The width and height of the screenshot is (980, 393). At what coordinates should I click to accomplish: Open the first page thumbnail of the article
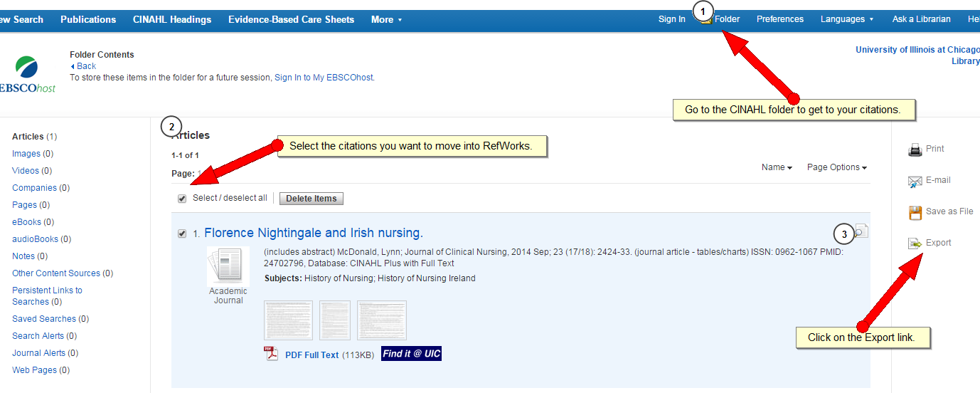point(288,320)
